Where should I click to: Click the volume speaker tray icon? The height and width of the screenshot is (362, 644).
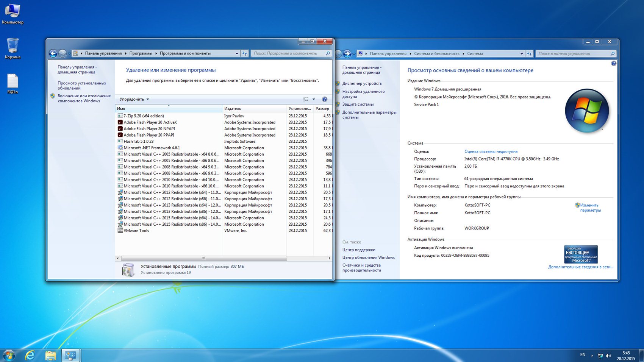[x=608, y=356]
